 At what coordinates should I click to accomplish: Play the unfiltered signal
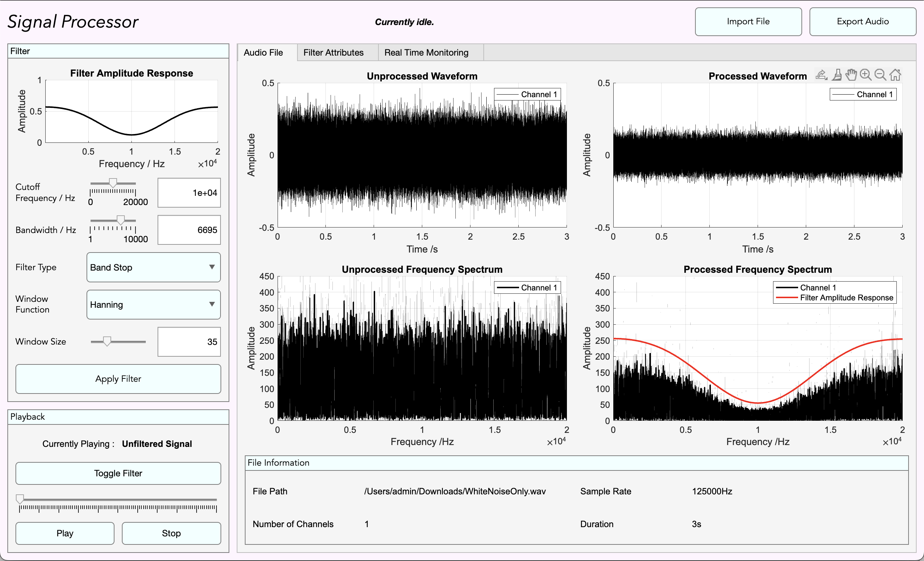point(64,533)
